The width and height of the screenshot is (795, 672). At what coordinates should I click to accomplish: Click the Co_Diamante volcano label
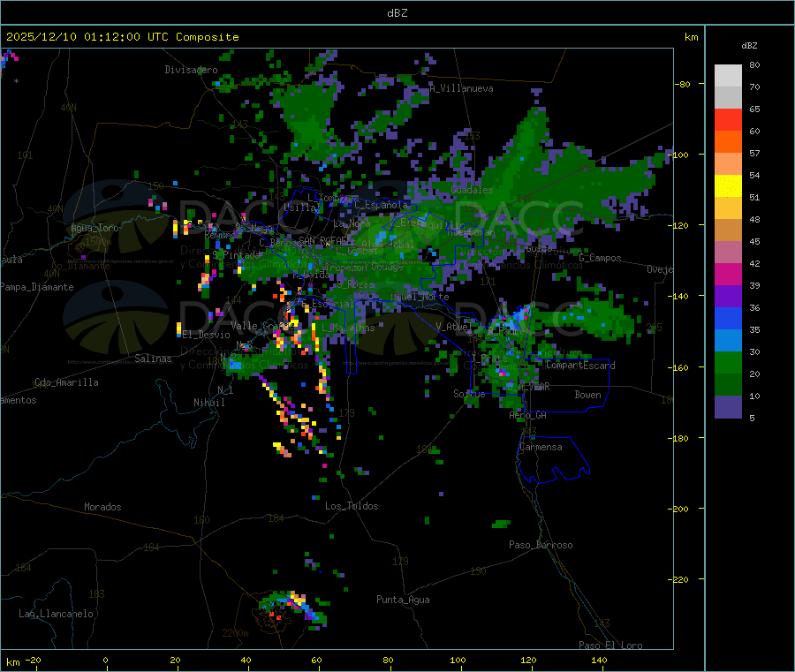pyautogui.click(x=80, y=266)
